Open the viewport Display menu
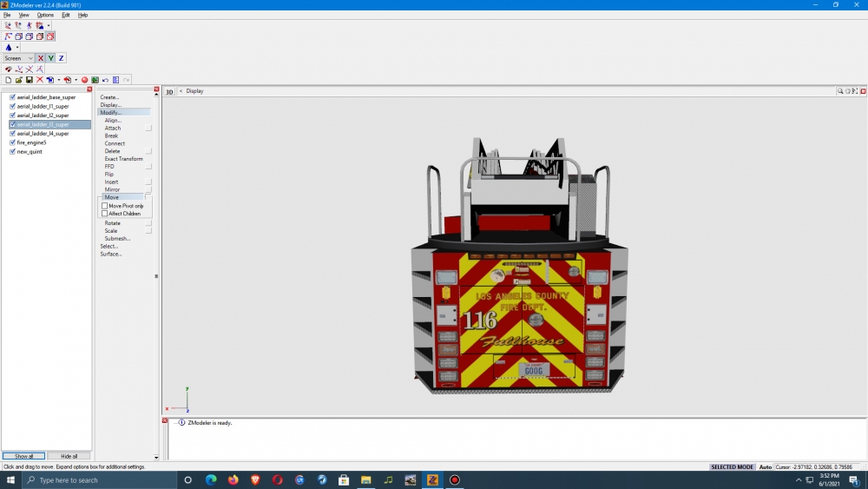 [x=194, y=91]
